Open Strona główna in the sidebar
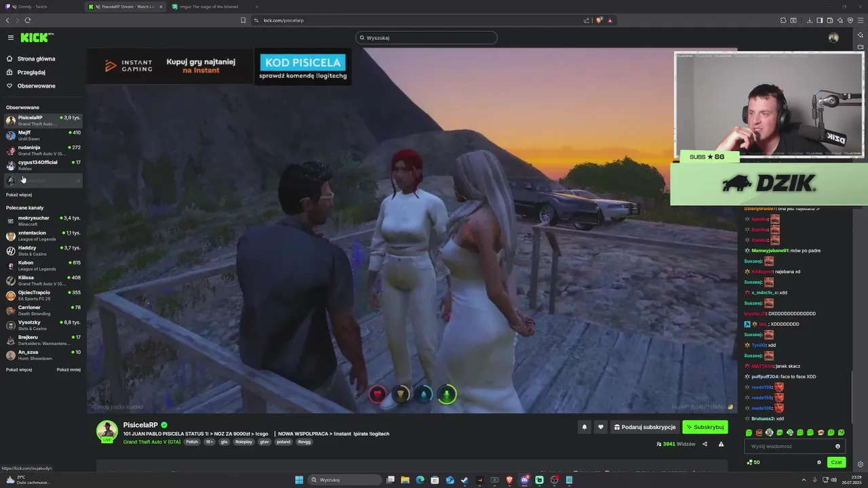Screen dimensions: 868x488 coord(31,59)
